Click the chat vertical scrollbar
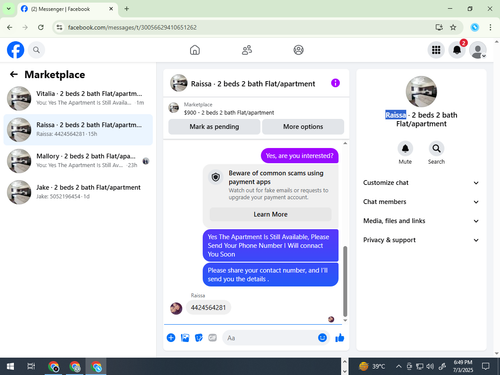 [345, 281]
